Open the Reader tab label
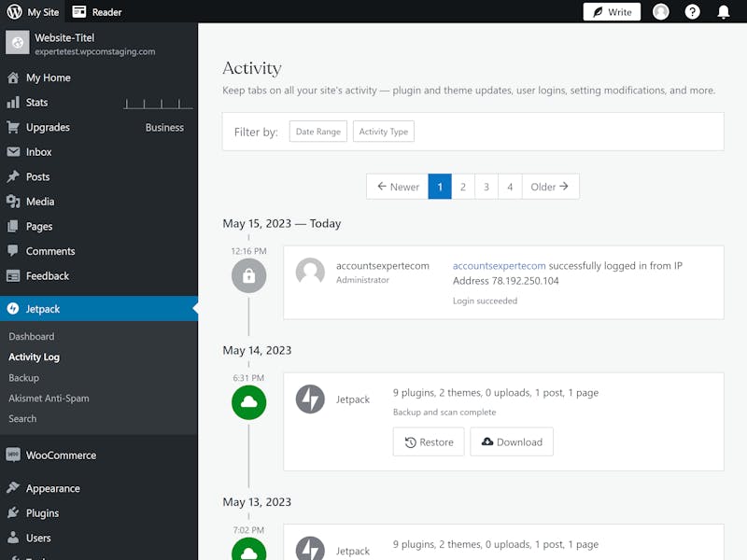This screenshot has width=747, height=560. point(106,12)
